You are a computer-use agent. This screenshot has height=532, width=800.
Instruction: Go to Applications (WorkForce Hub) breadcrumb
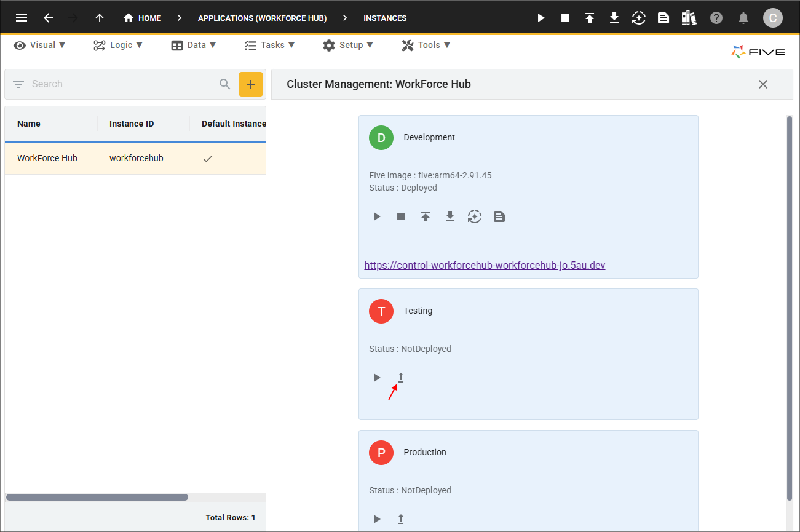point(263,18)
